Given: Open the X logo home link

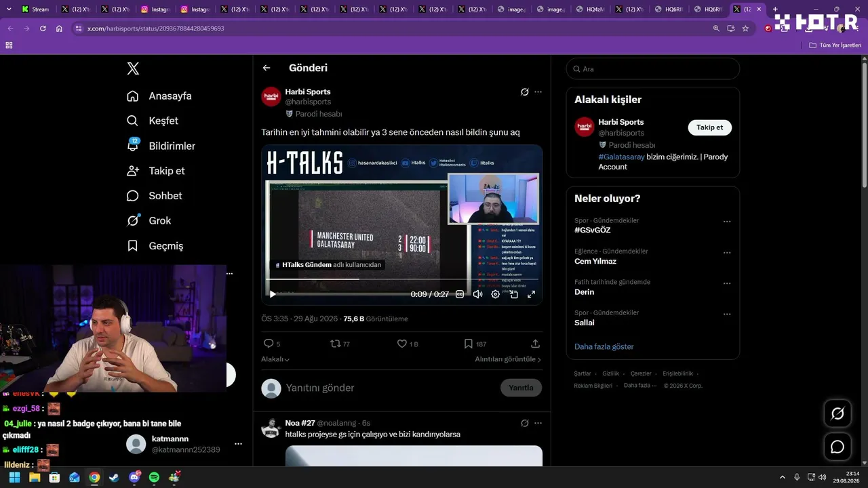Looking at the screenshot, I should pyautogui.click(x=133, y=68).
